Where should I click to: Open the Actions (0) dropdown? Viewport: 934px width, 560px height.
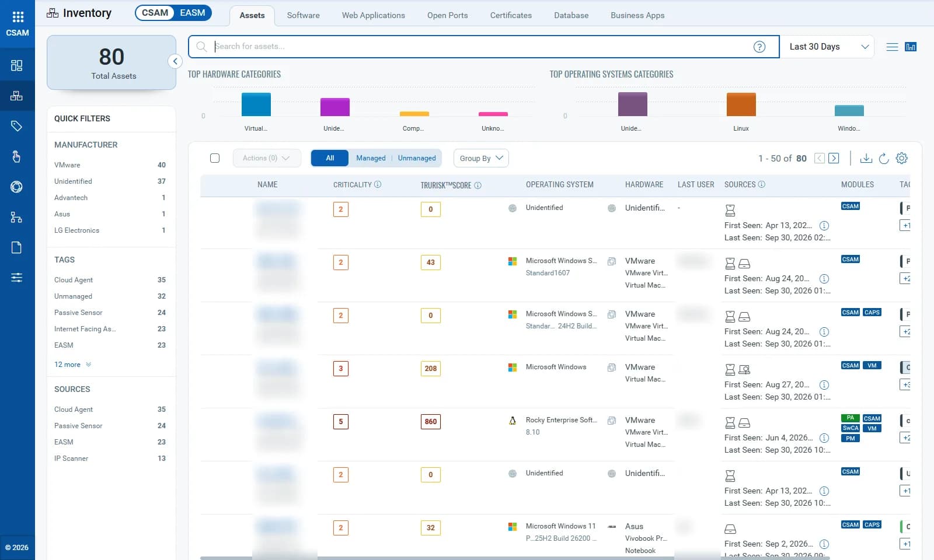coord(266,158)
